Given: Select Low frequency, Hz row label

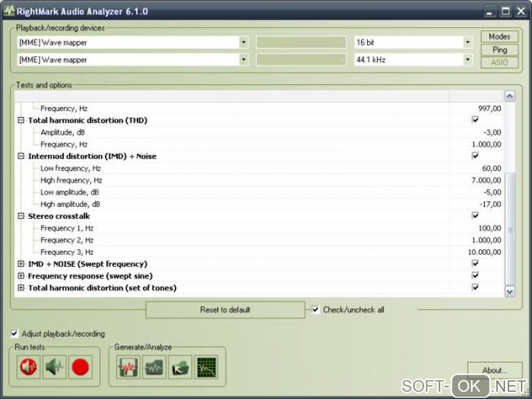Looking at the screenshot, I should [70, 168].
